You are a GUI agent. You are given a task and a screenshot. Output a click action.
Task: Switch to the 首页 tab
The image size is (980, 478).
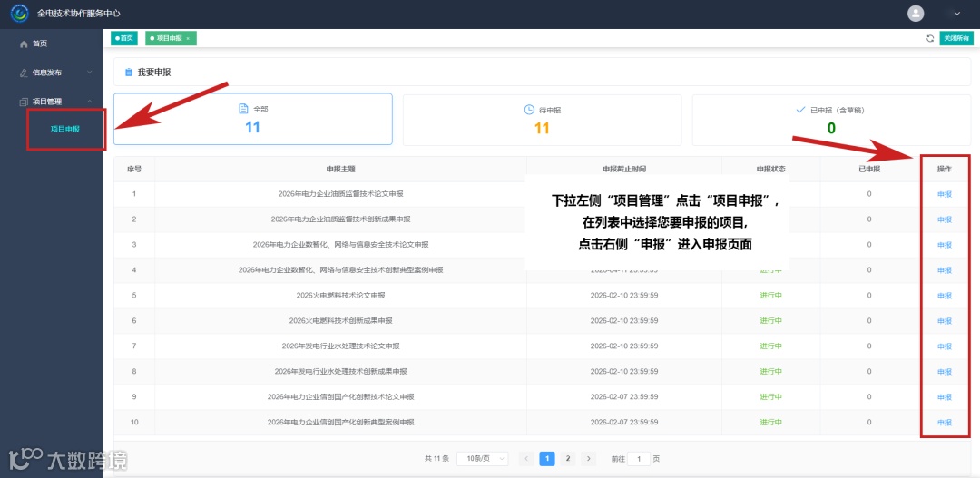point(123,38)
